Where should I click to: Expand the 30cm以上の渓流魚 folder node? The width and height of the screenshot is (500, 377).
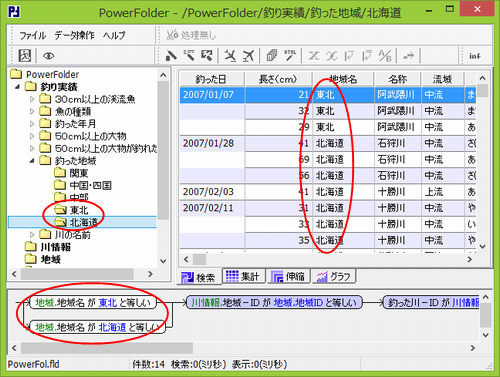tap(32, 99)
